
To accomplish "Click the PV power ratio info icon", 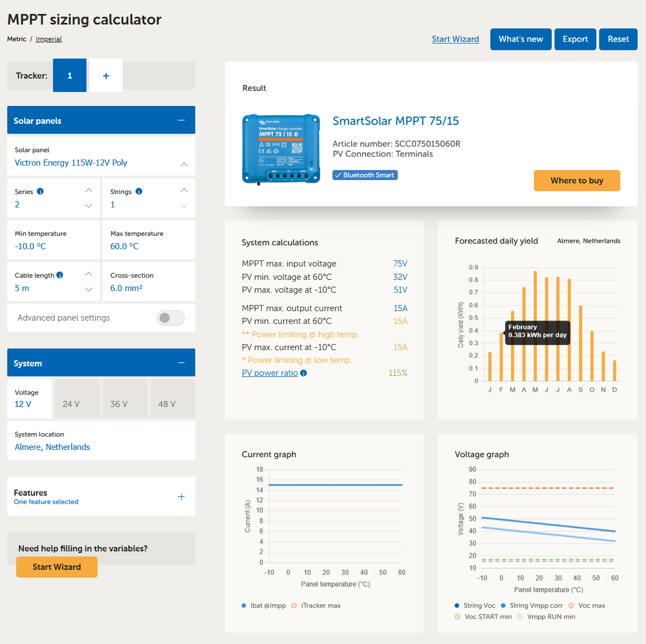I will [303, 373].
